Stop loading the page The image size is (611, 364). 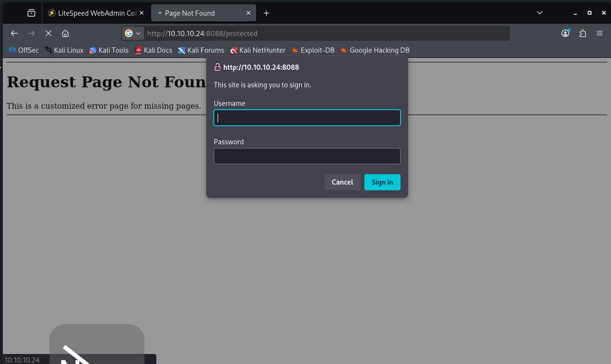tap(48, 33)
